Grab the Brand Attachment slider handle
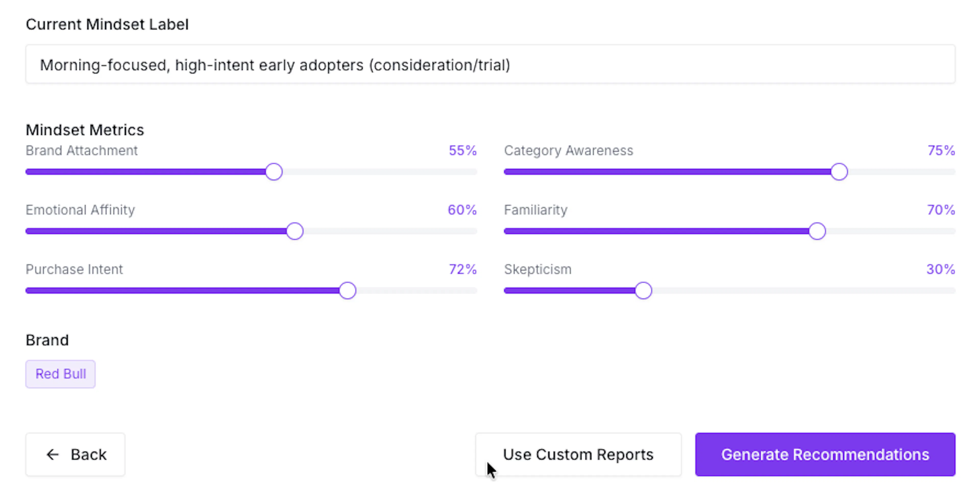The width and height of the screenshot is (980, 493). [x=274, y=172]
